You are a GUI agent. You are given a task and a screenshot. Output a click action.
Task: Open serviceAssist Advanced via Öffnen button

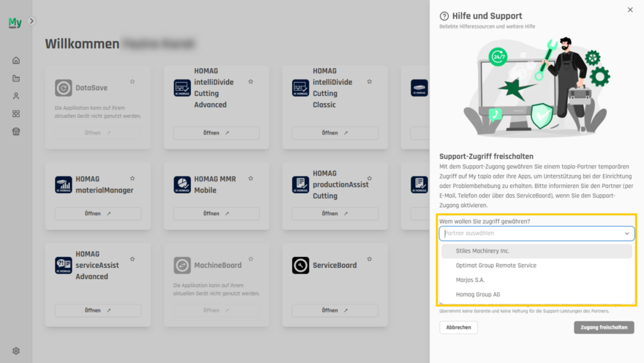coord(98,310)
